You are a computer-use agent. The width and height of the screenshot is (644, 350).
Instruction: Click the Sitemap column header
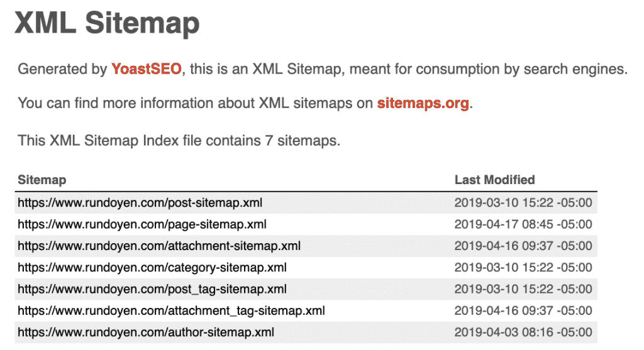[42, 180]
